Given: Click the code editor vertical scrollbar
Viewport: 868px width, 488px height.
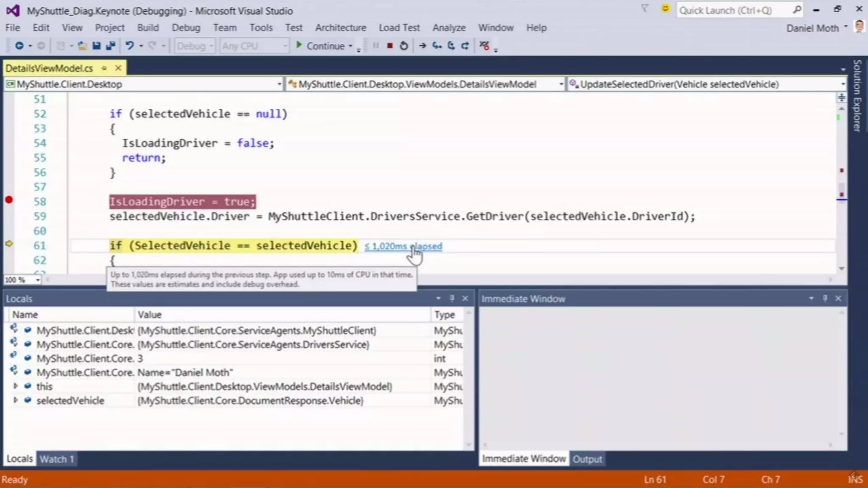Looking at the screenshot, I should click(x=841, y=186).
